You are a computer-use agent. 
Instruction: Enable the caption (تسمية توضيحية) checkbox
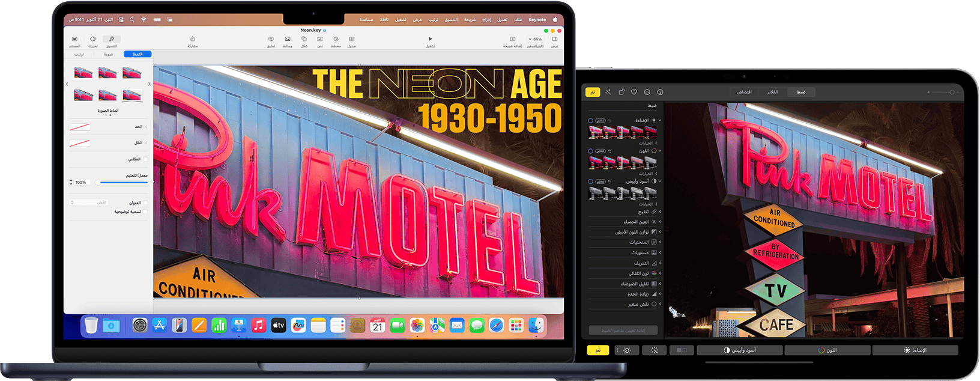point(145,212)
